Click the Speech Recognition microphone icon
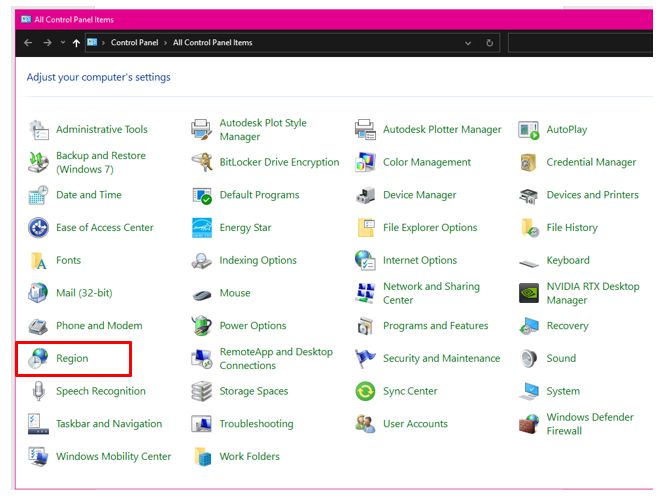Screen dimensions: 666x502 (39, 391)
